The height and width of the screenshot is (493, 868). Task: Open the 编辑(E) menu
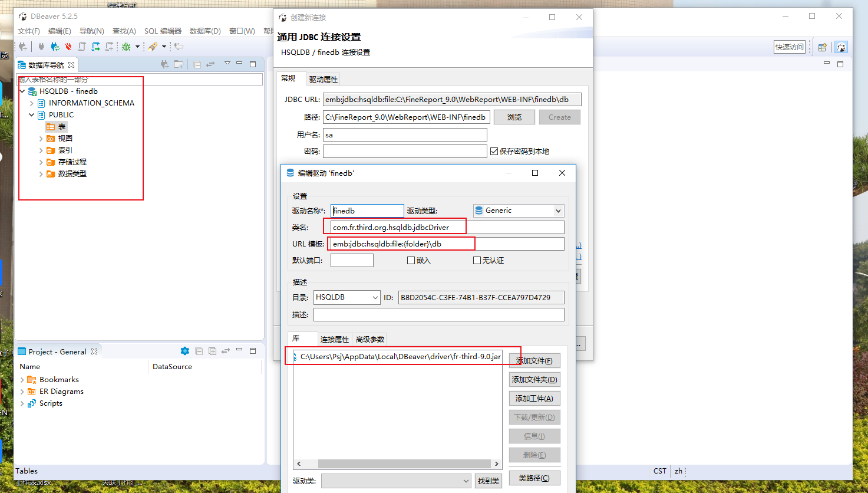point(60,31)
